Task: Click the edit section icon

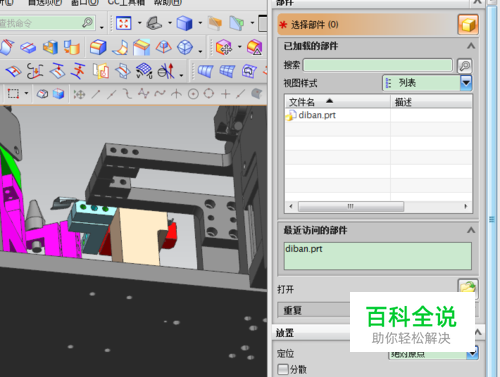Action: coord(237,23)
